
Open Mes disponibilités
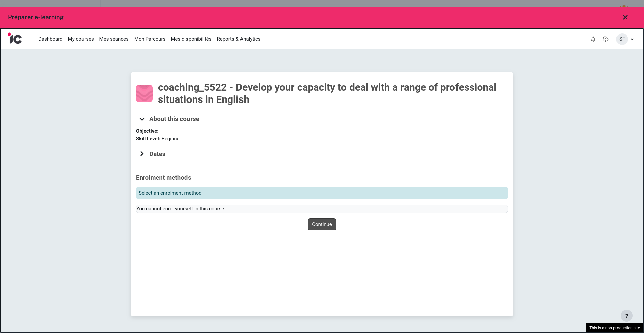pyautogui.click(x=191, y=39)
